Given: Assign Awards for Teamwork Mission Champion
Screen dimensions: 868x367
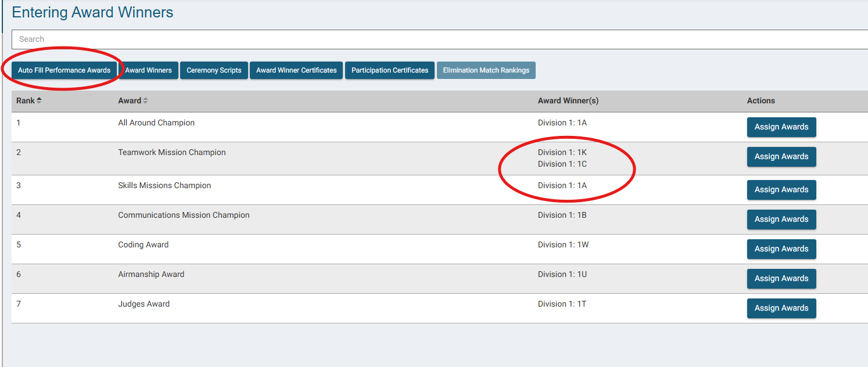Looking at the screenshot, I should pos(781,157).
